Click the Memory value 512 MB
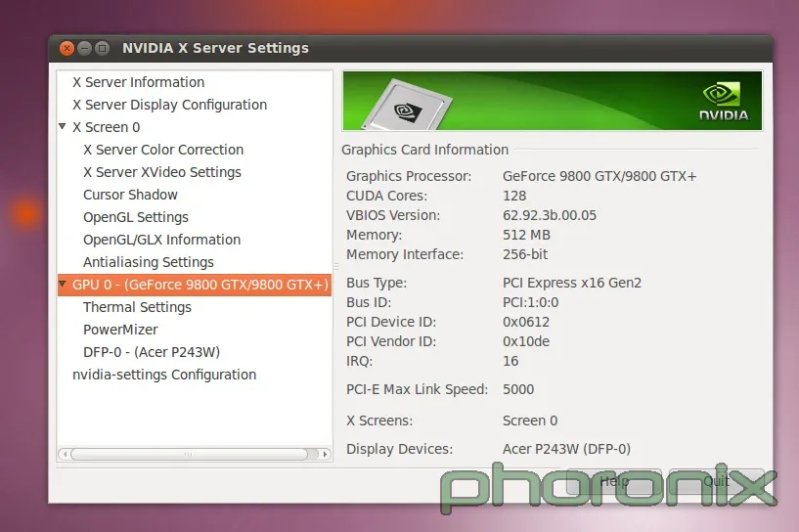This screenshot has width=799, height=532. coord(526,235)
